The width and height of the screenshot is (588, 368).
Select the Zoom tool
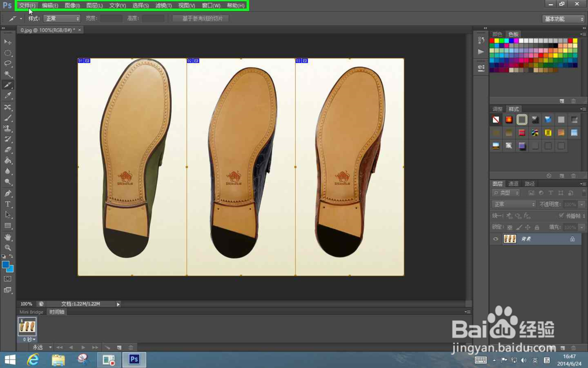tap(8, 247)
